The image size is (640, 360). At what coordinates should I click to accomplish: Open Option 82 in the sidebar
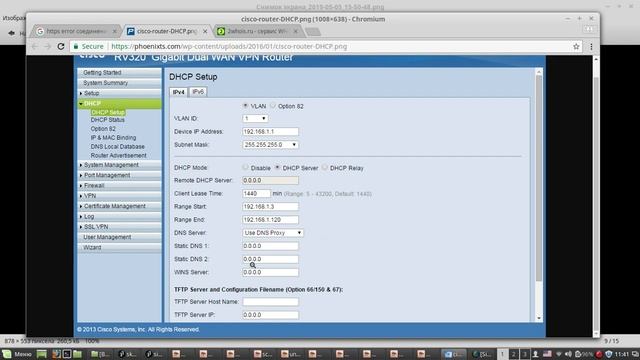click(103, 129)
